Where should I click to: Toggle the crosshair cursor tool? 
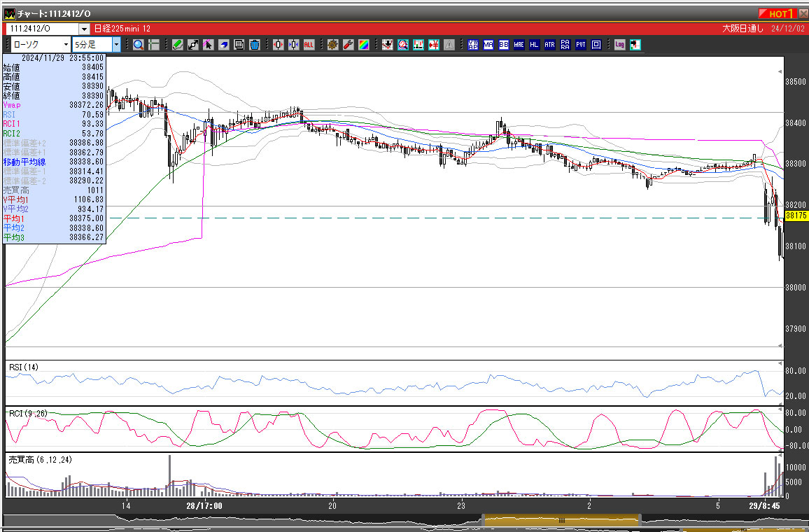coord(154,45)
